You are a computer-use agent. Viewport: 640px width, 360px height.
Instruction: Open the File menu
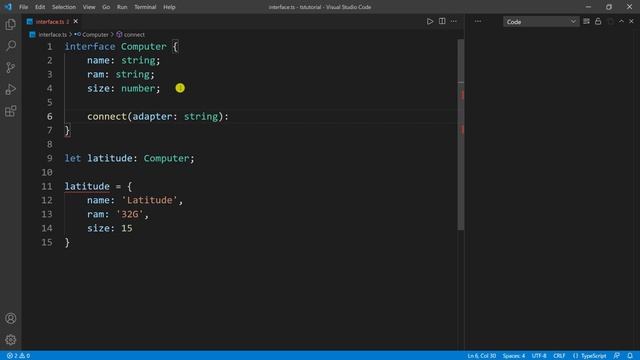24,7
